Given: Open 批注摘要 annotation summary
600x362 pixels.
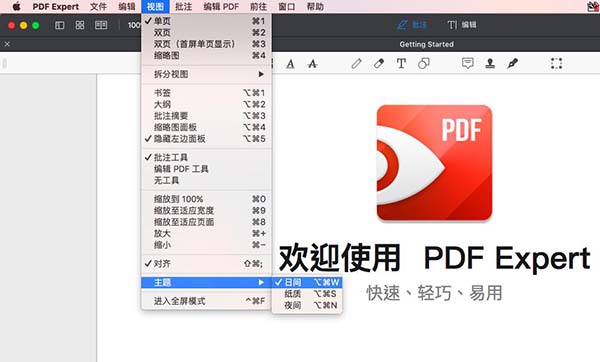Looking at the screenshot, I should tap(206, 116).
